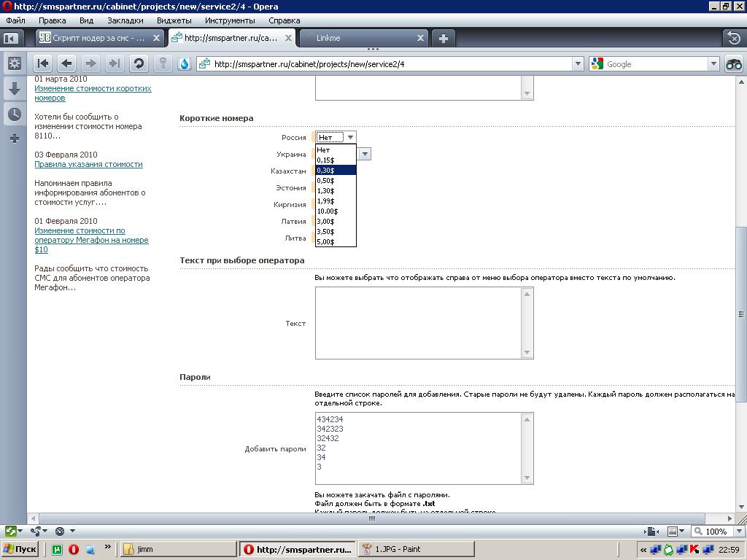Open the Виджеты menu
The image size is (747, 560).
click(174, 20)
